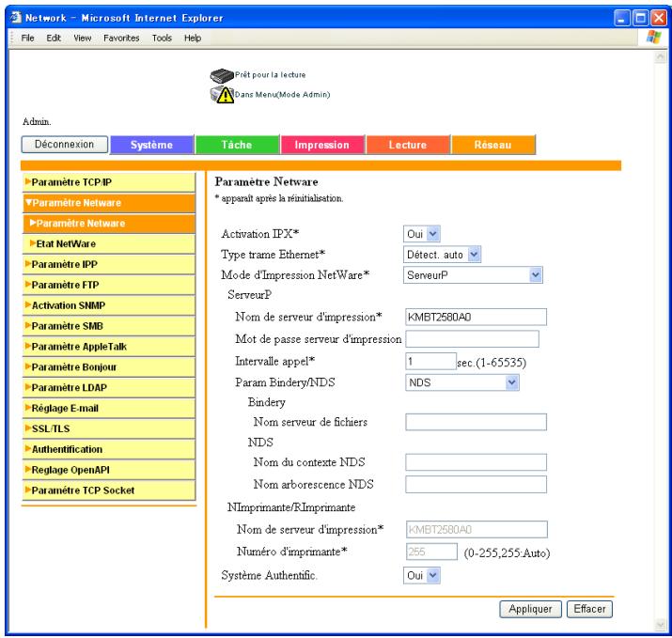Viewport: 672px width, 638px height.
Task: Click the Windows flag logo
Action: [653, 38]
